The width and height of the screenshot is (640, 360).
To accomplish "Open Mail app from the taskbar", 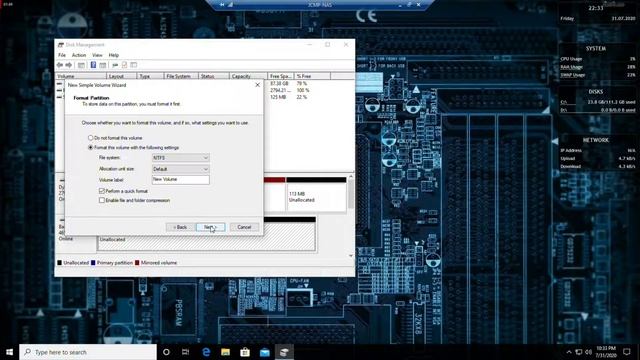I will click(264, 352).
